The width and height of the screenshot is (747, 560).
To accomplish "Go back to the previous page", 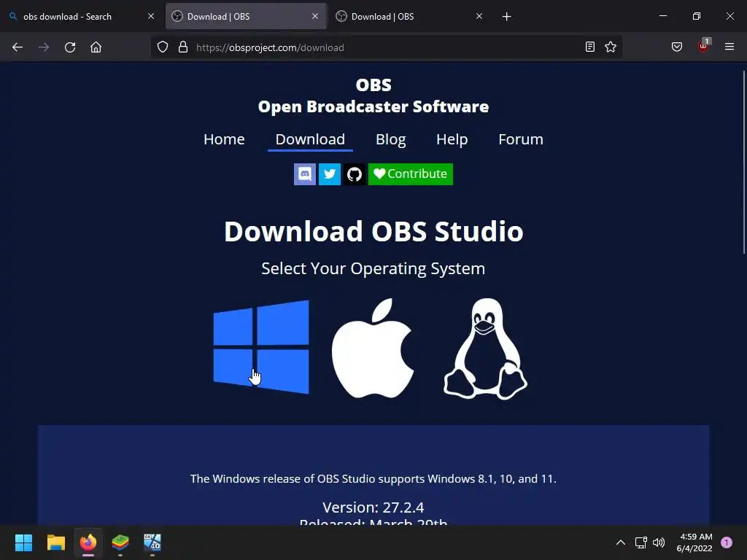I will 18,47.
